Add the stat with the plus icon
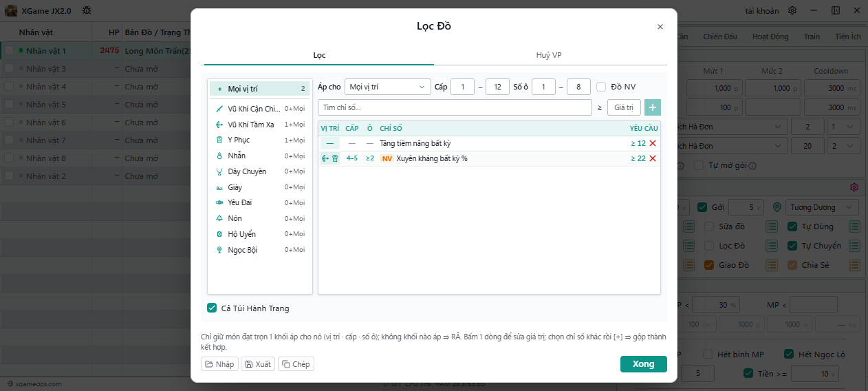868x391 pixels. [x=653, y=107]
